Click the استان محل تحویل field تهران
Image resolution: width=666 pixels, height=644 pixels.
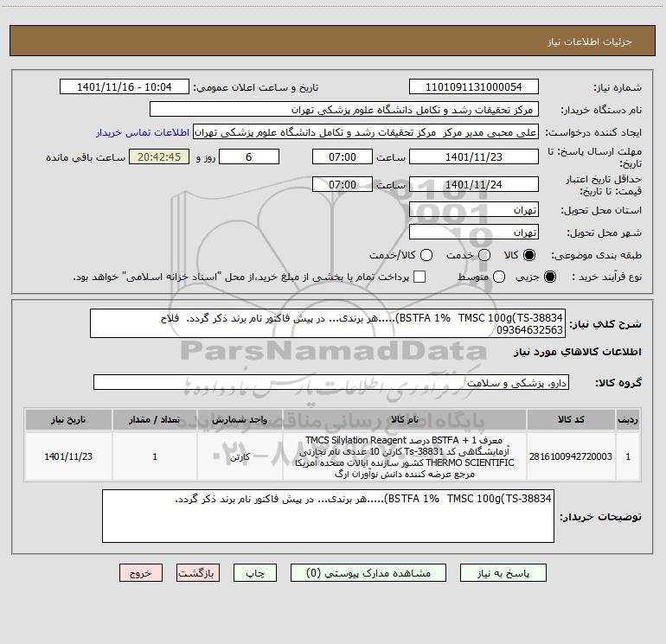click(x=474, y=210)
